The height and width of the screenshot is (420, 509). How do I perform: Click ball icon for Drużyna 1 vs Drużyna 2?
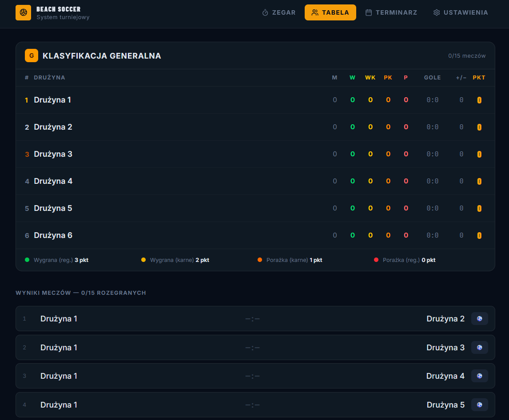(479, 319)
